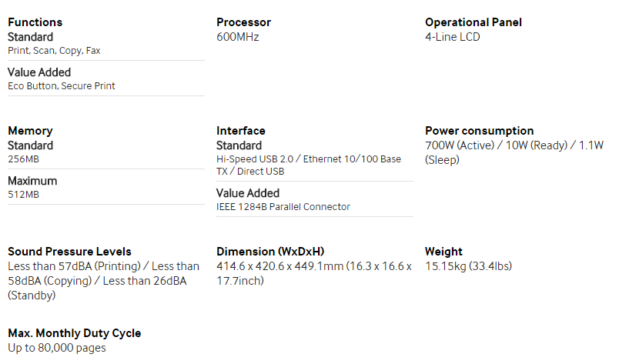This screenshot has width=619, height=364.
Task: Select the IEEE 1284B Parallel Connector text
Action: [x=283, y=207]
